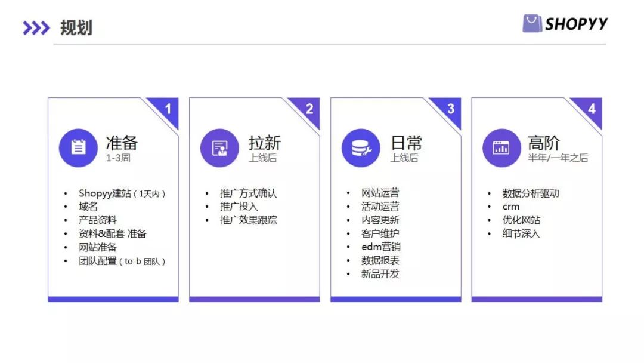Click the 优化网站 bullet item
The height and width of the screenshot is (363, 644).
point(521,220)
